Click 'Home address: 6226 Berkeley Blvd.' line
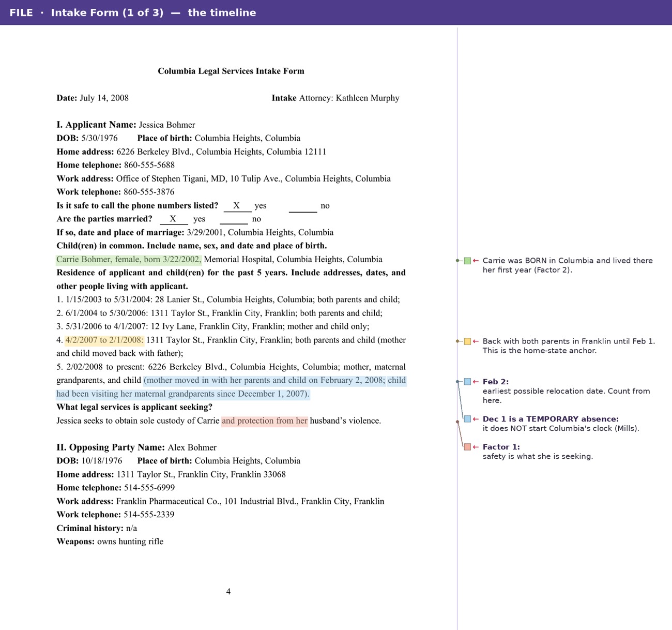672x630 pixels. coord(191,152)
